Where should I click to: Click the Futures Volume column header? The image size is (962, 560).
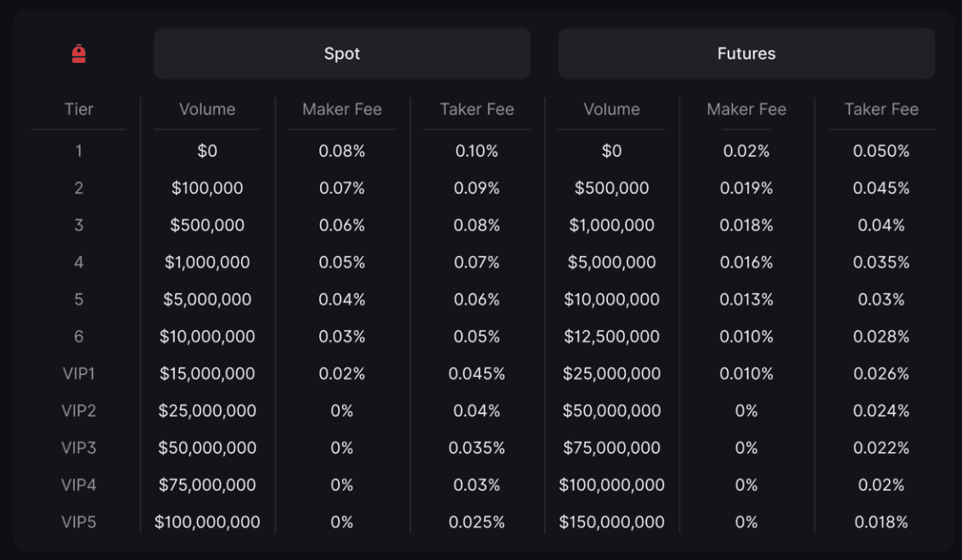[x=611, y=109]
